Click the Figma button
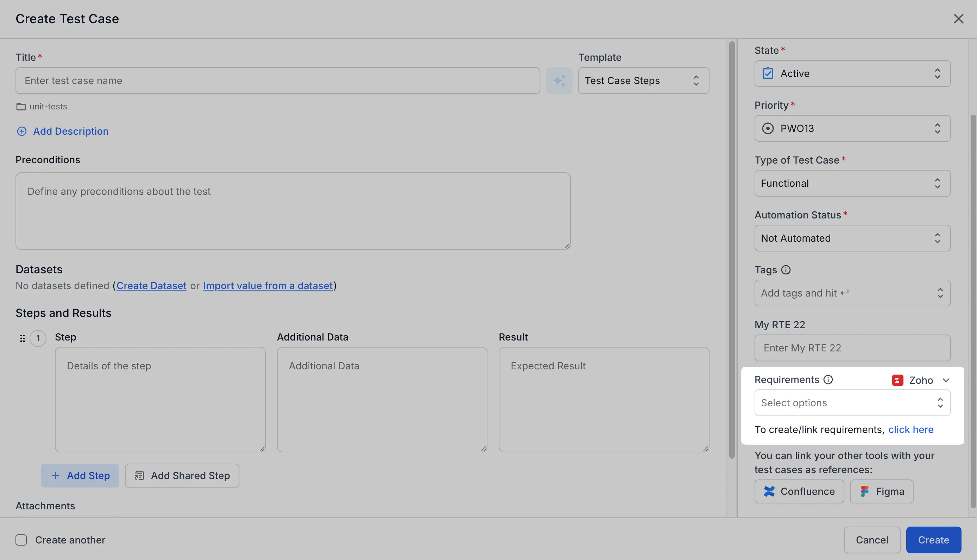The height and width of the screenshot is (560, 977). 881,491
